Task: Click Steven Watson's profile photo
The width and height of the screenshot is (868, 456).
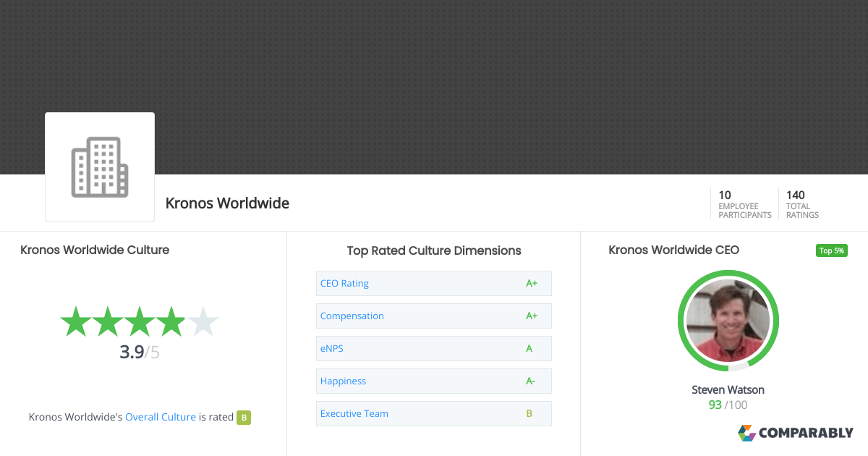Action: pos(728,321)
